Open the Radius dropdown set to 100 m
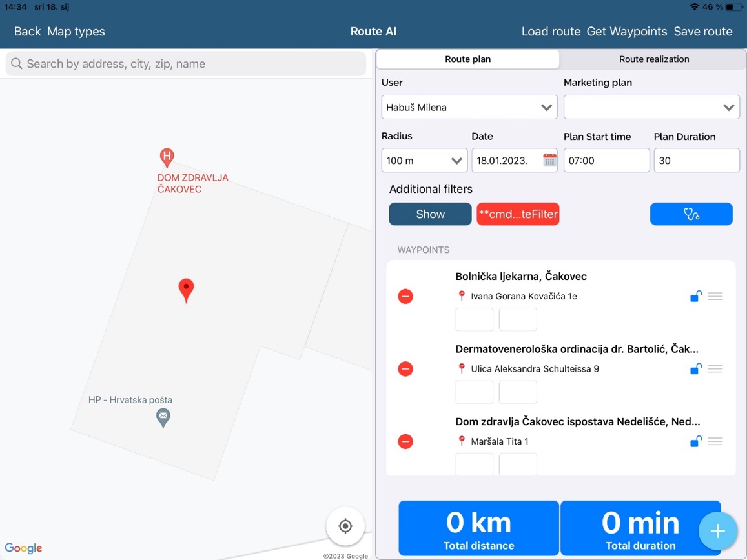747x560 pixels. [x=424, y=161]
